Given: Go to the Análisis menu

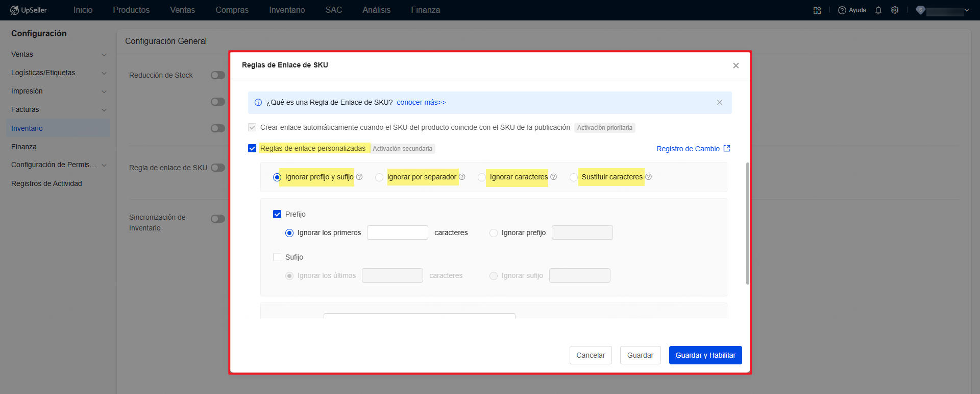Looking at the screenshot, I should [376, 10].
